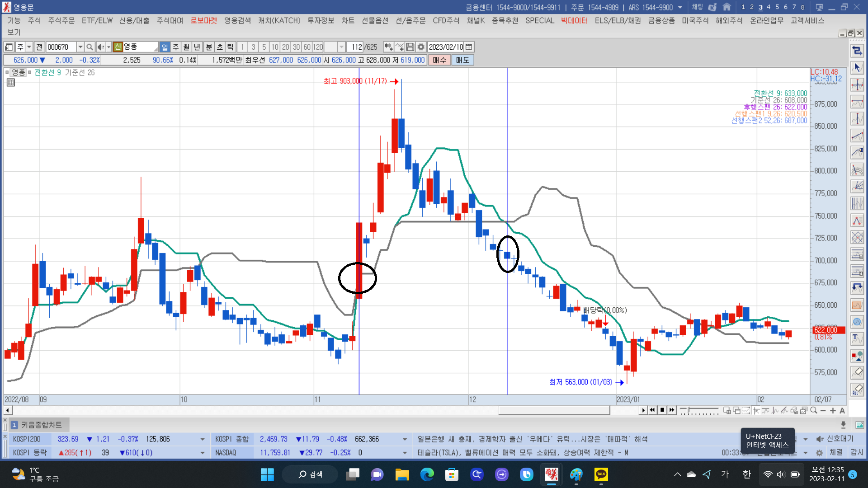
Task: Click the 매도 sell button
Action: [462, 60]
